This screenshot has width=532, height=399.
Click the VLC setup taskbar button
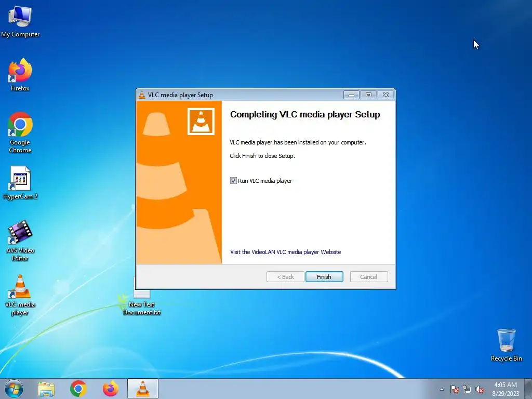pyautogui.click(x=143, y=389)
